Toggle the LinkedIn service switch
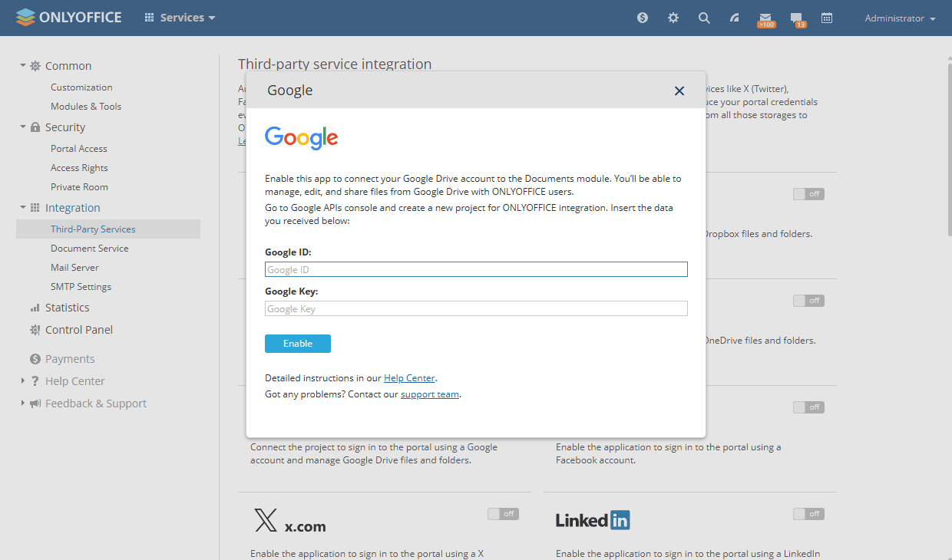Screen dimensions: 952x560 [808, 514]
